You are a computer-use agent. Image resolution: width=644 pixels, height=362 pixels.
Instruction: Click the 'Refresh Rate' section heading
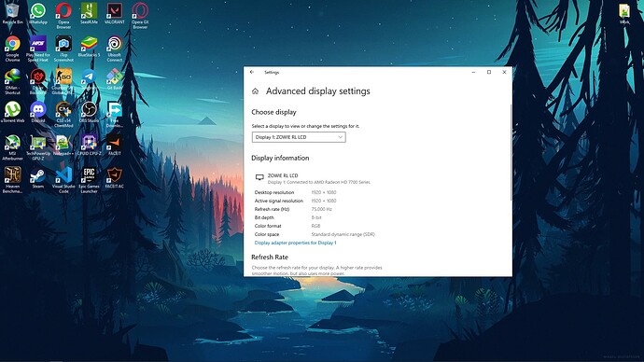[x=270, y=258]
